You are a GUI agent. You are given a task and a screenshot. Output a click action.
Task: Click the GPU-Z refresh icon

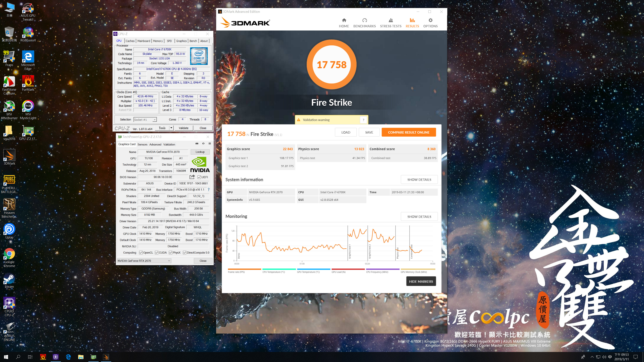click(x=203, y=143)
